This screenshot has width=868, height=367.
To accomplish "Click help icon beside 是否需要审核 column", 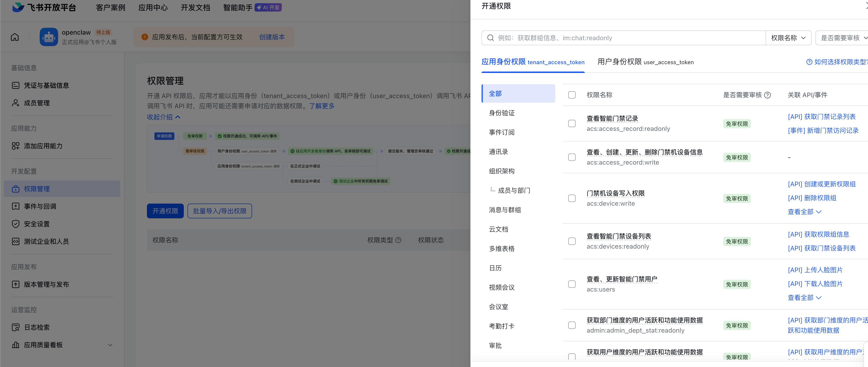I will click(768, 95).
